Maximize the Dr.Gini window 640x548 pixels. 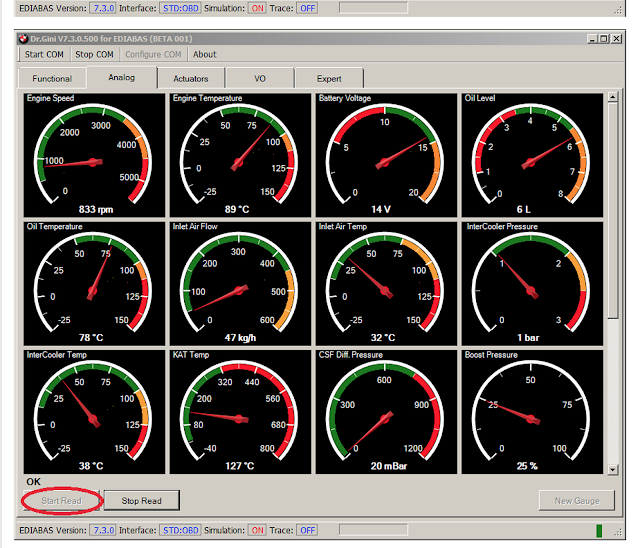pos(603,39)
